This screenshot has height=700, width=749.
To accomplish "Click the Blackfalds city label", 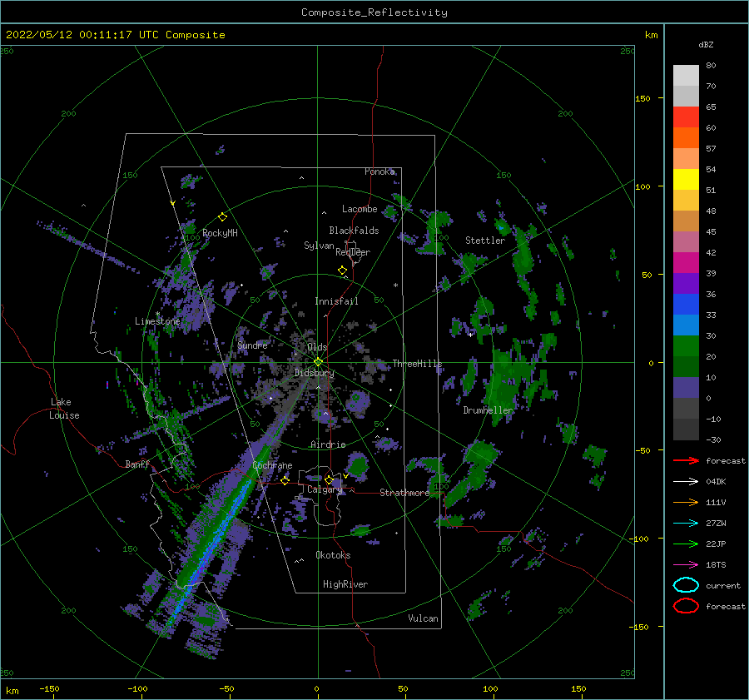I will (x=354, y=231).
